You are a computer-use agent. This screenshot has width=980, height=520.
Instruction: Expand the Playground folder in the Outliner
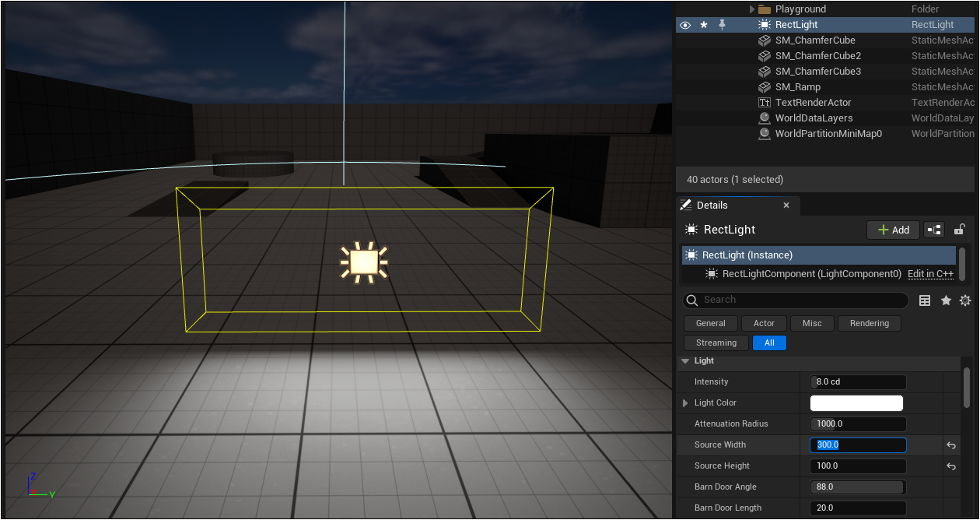pos(752,9)
